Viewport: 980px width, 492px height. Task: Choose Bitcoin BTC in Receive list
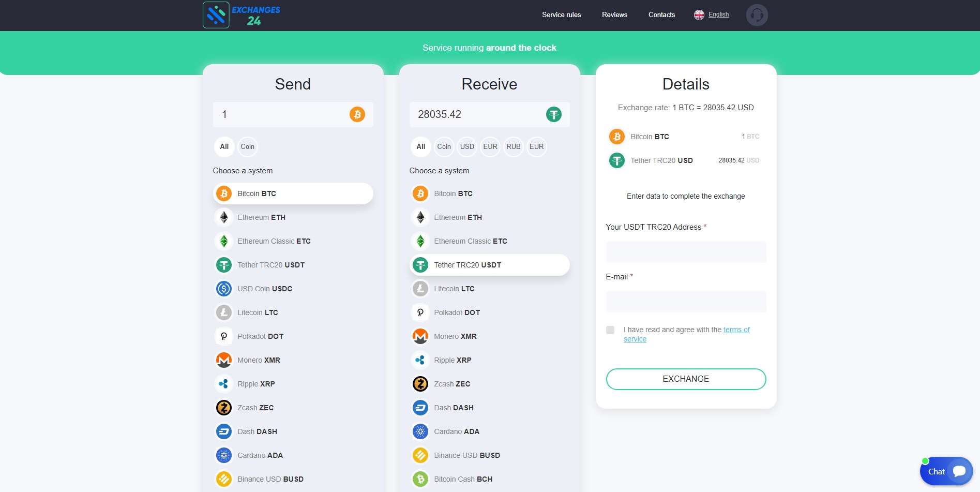click(x=489, y=193)
